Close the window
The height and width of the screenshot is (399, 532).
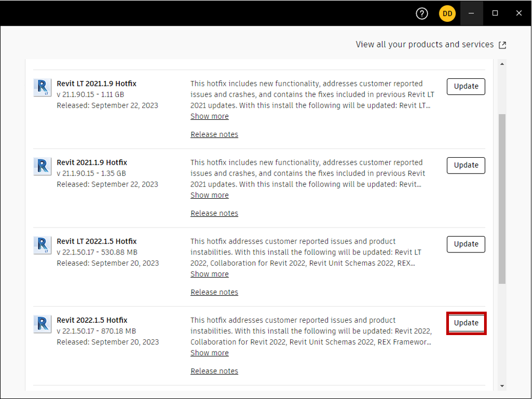click(519, 13)
